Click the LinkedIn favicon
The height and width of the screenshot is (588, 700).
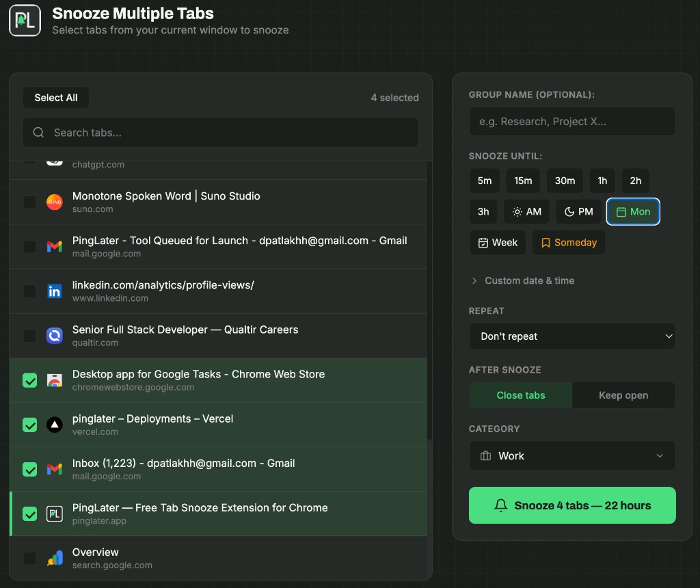[x=55, y=291]
